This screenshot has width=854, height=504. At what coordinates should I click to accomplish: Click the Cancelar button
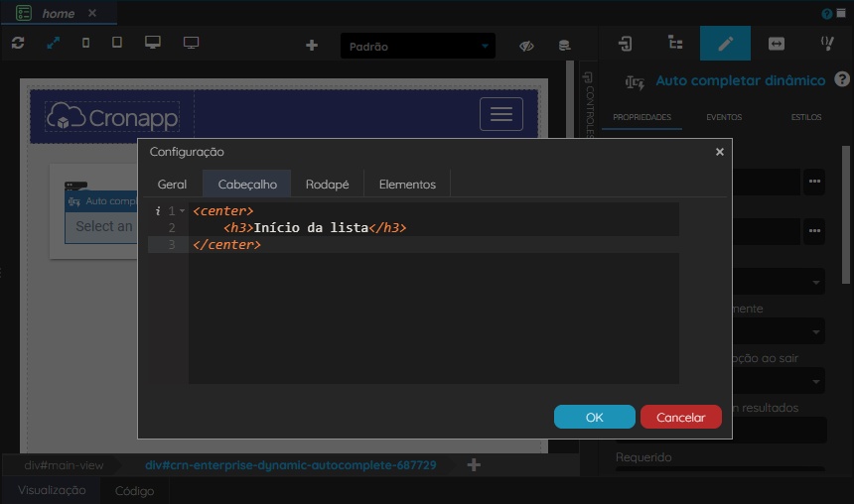(x=681, y=417)
